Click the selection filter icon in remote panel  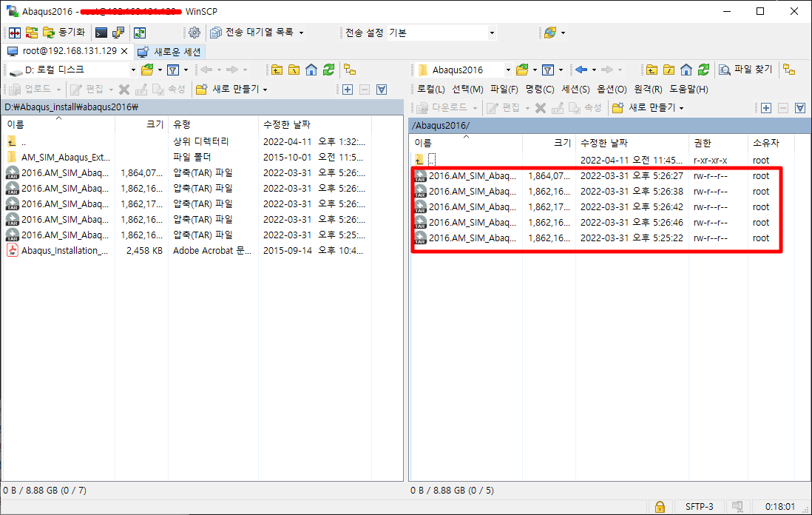(800, 108)
